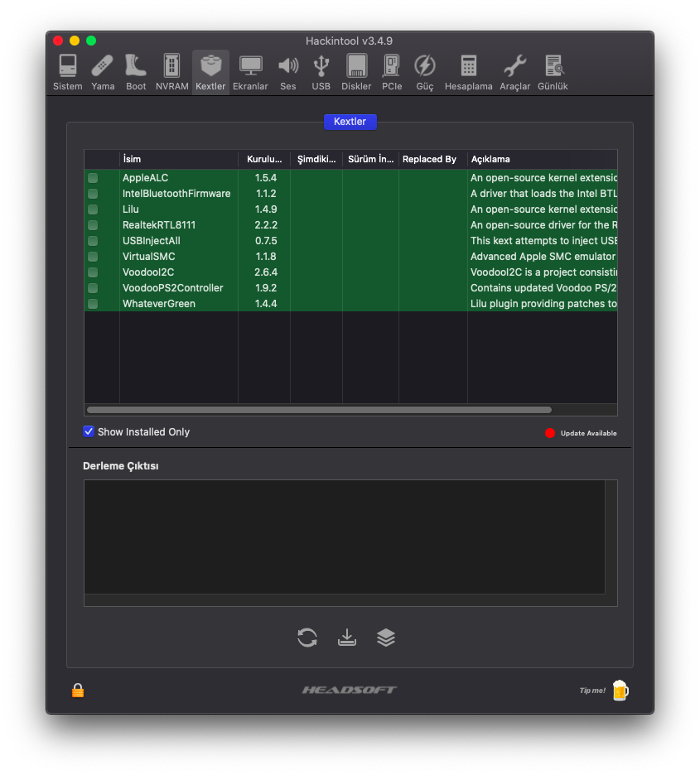This screenshot has height=775, width=700.
Task: Open the Araçlar tools section
Action: click(515, 72)
